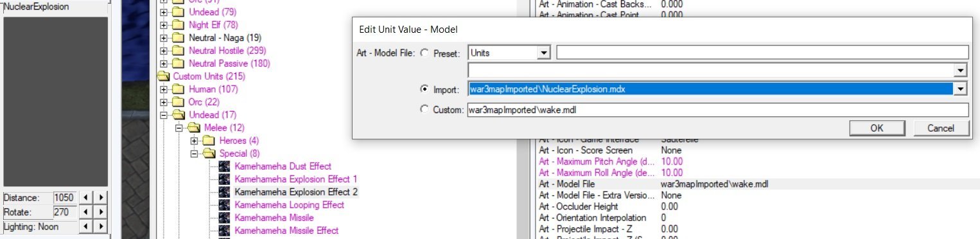980x239 pixels.
Task: Expand the Neutral Passive (180) tree node
Action: (x=164, y=64)
